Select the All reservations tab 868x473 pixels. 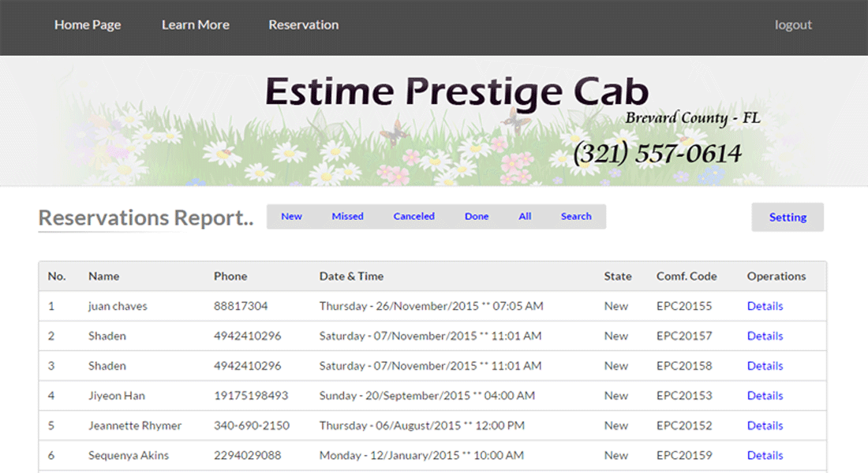[525, 217]
